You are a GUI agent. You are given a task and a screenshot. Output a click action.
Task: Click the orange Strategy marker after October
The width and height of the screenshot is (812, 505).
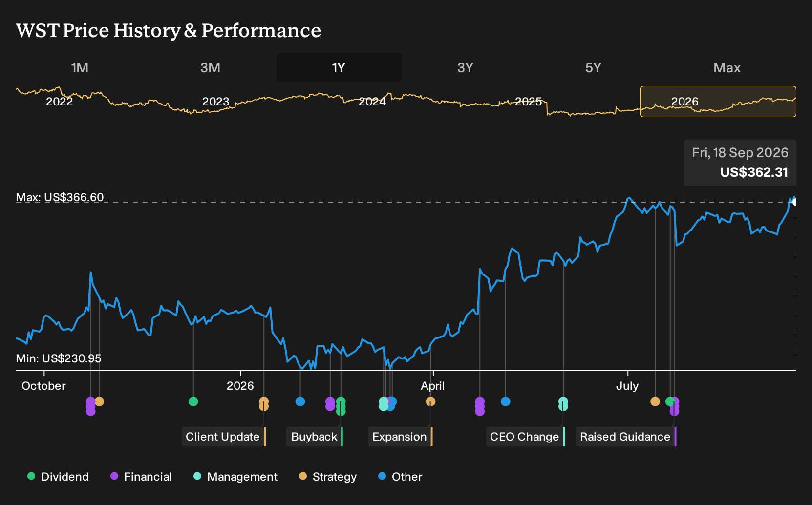click(x=99, y=401)
